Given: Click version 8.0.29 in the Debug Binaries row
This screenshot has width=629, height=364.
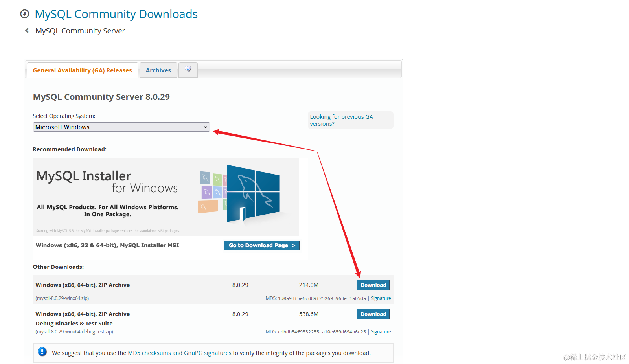Looking at the screenshot, I should click(x=240, y=314).
